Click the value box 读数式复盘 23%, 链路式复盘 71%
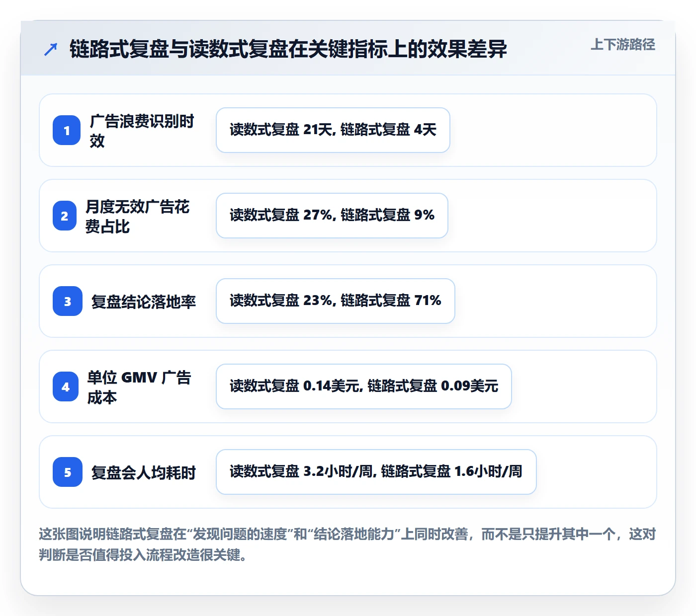The image size is (696, 616). point(336,301)
